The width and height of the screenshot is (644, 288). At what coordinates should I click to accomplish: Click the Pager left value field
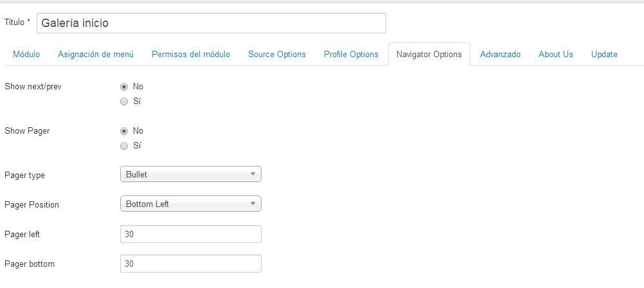click(x=191, y=234)
